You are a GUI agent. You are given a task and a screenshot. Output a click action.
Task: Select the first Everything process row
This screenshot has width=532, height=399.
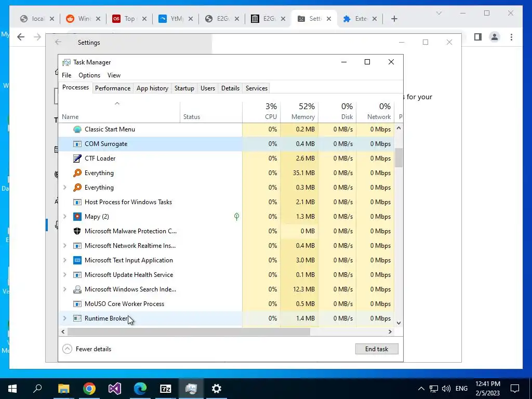227,173
